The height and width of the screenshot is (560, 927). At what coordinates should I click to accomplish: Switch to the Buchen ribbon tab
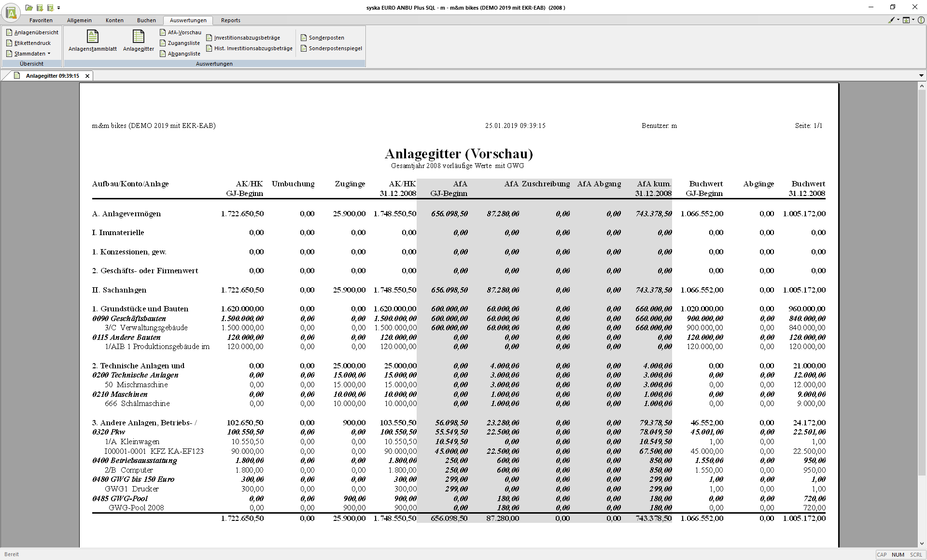pyautogui.click(x=146, y=20)
